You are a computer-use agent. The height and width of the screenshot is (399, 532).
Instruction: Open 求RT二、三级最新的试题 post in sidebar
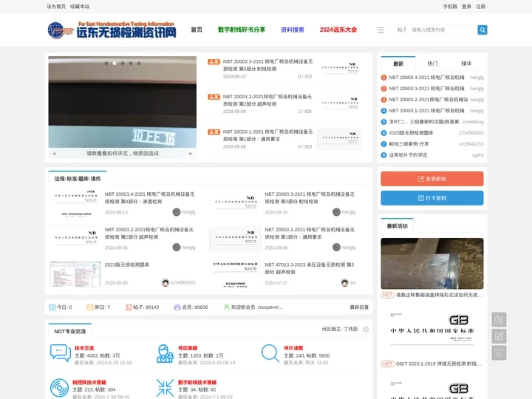(x=423, y=122)
